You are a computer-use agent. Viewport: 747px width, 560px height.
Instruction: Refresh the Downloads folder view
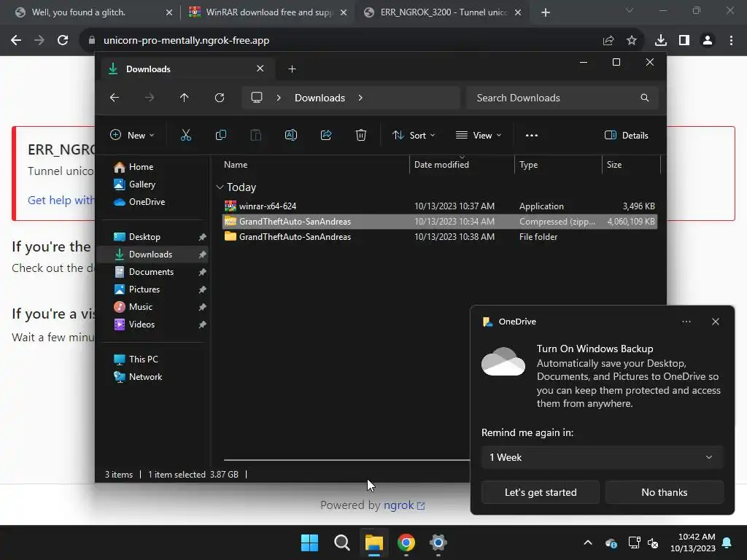(220, 98)
